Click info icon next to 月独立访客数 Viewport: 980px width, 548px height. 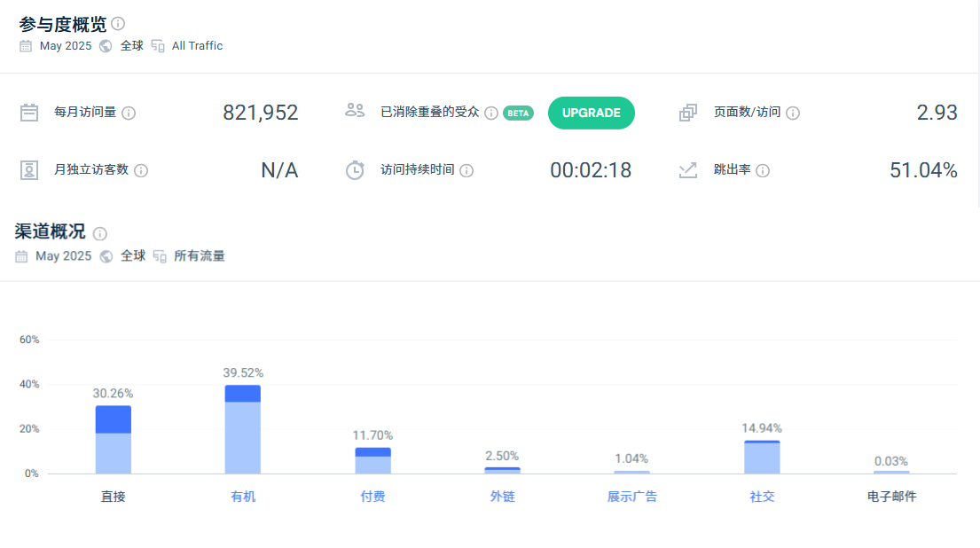[x=141, y=170]
